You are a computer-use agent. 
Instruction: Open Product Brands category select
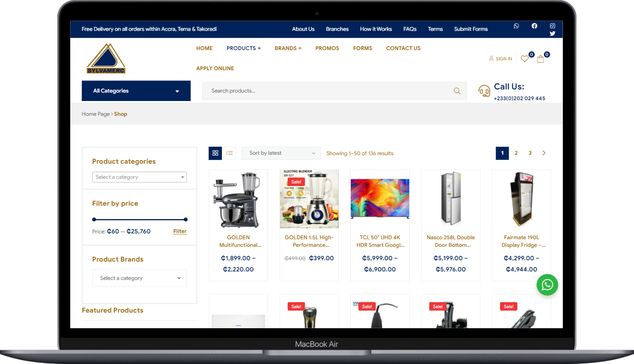[x=139, y=278]
